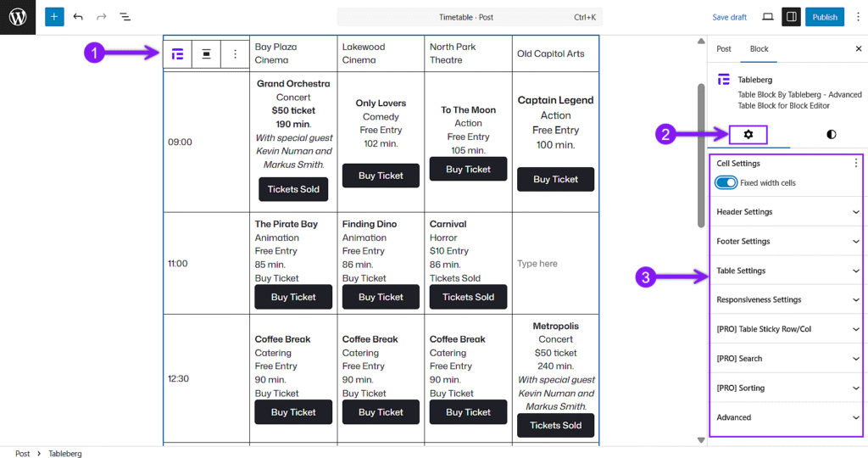Open the document overview list icon
Image resolution: width=868 pixels, height=458 pixels.
[x=125, y=17]
